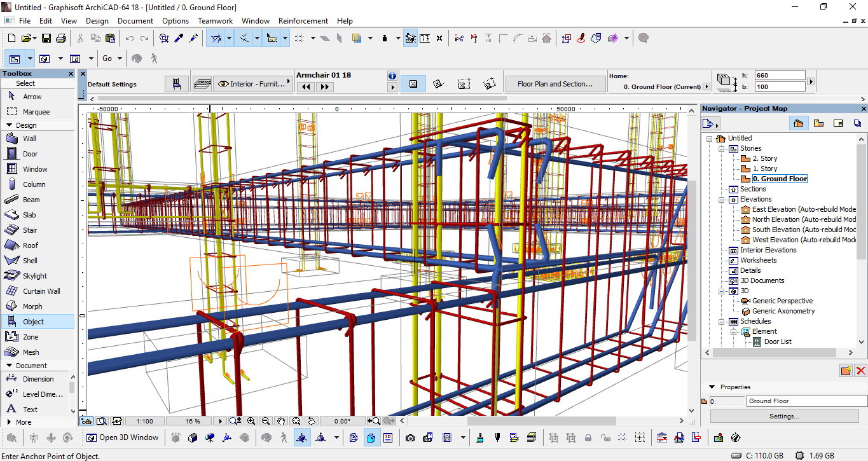Toggle snap guides button in toolbar

[x=244, y=38]
